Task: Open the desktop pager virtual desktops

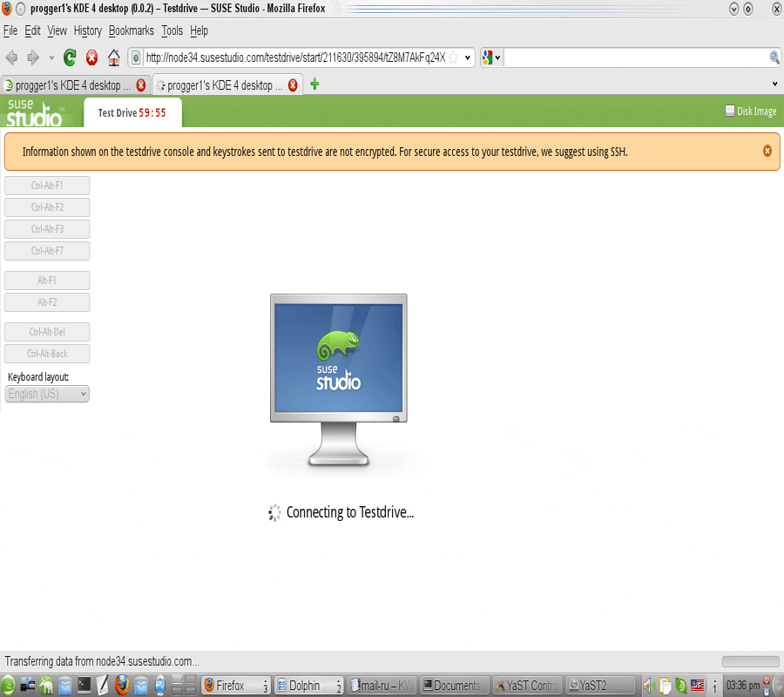Action: click(184, 685)
